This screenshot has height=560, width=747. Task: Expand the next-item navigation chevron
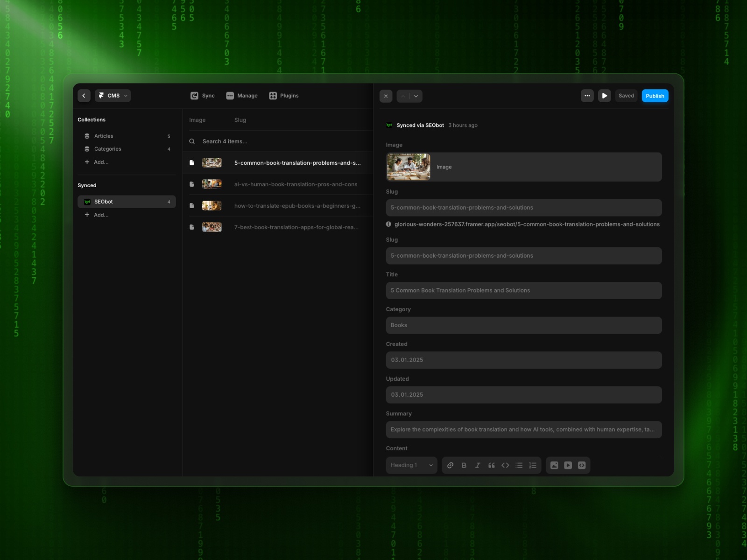[x=415, y=96]
